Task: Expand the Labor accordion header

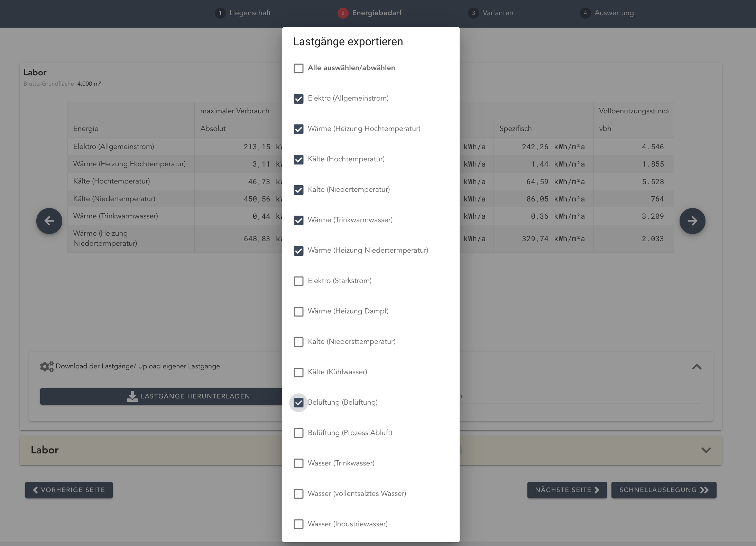Action: click(x=45, y=450)
